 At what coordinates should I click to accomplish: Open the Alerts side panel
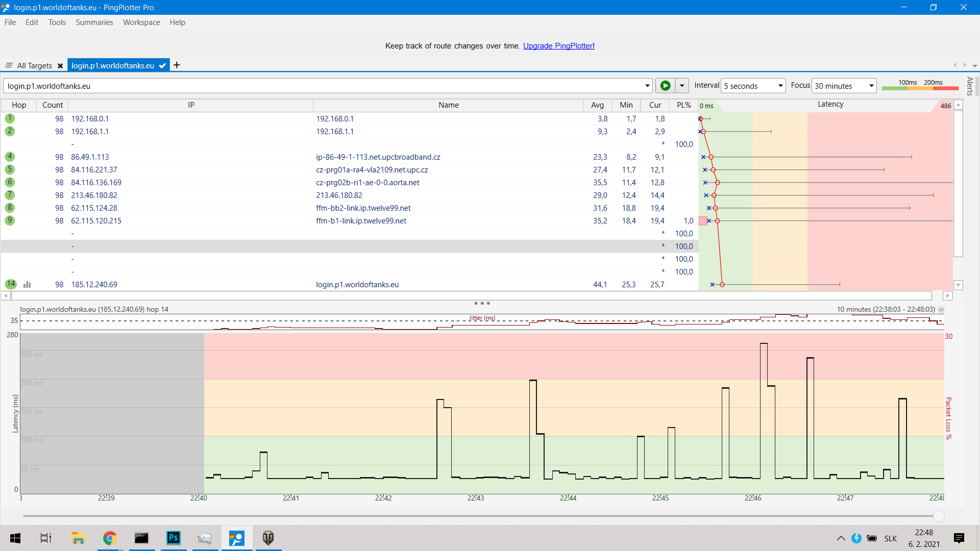pyautogui.click(x=970, y=86)
